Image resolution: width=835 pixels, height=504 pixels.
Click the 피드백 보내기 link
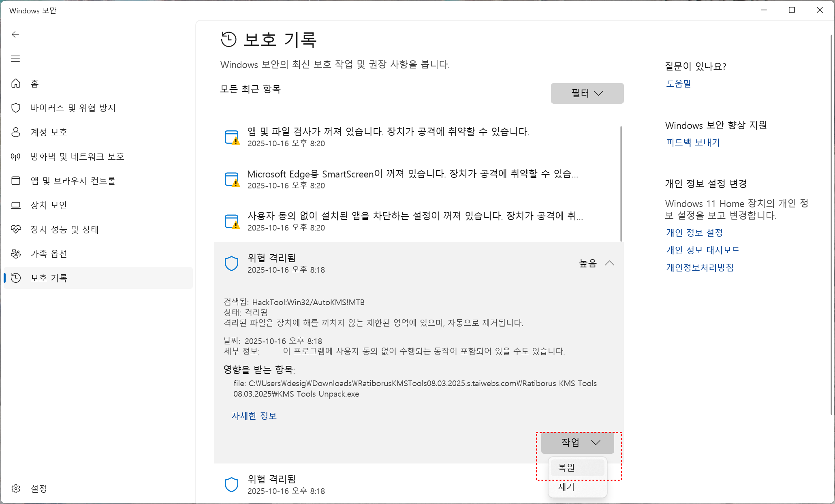point(693,142)
